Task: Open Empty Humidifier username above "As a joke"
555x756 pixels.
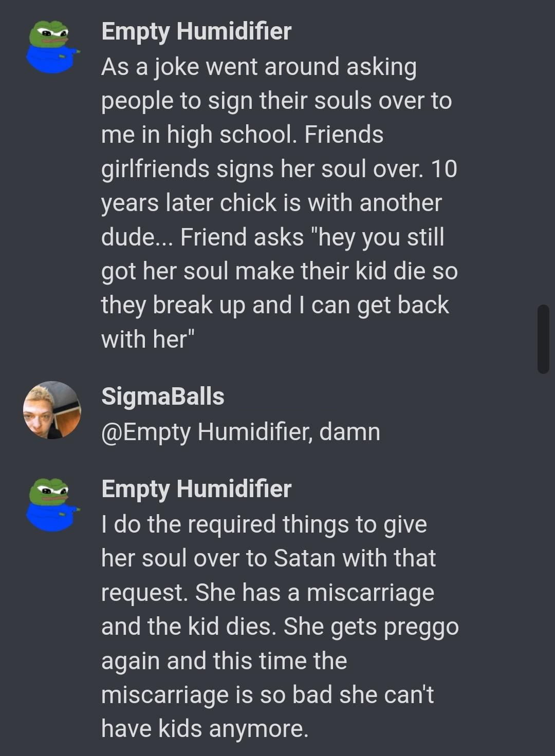Action: (196, 31)
